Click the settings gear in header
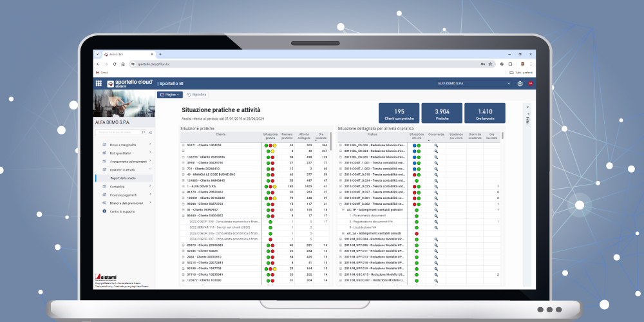 [520, 84]
